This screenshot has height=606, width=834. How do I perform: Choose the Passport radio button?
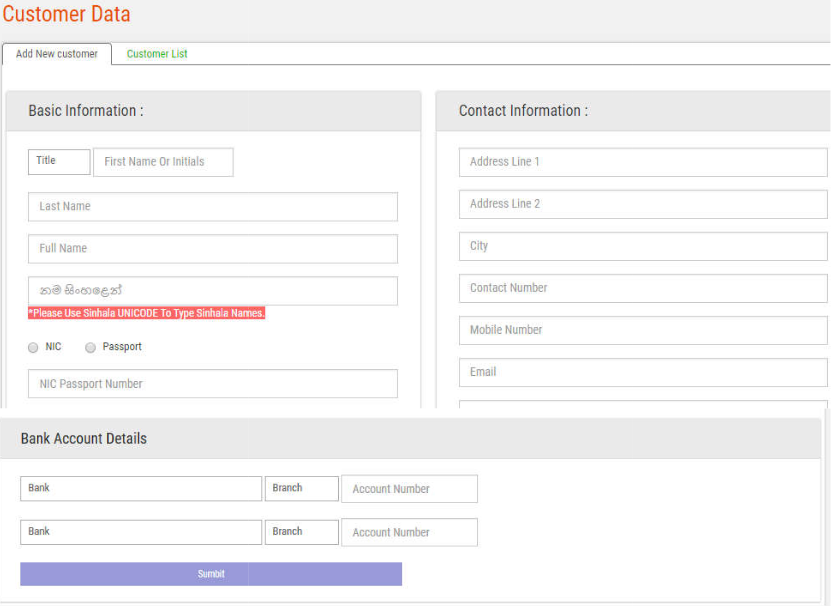click(x=90, y=347)
